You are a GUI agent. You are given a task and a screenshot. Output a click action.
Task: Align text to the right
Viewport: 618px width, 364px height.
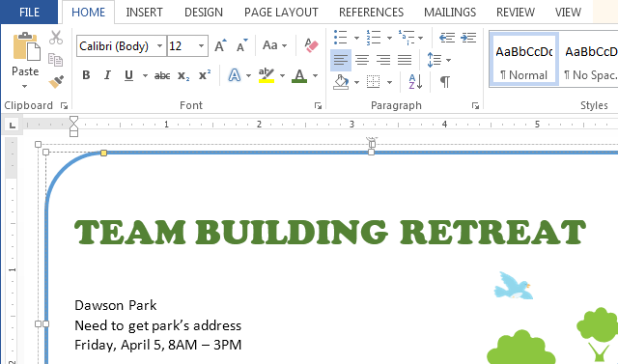[x=383, y=60]
